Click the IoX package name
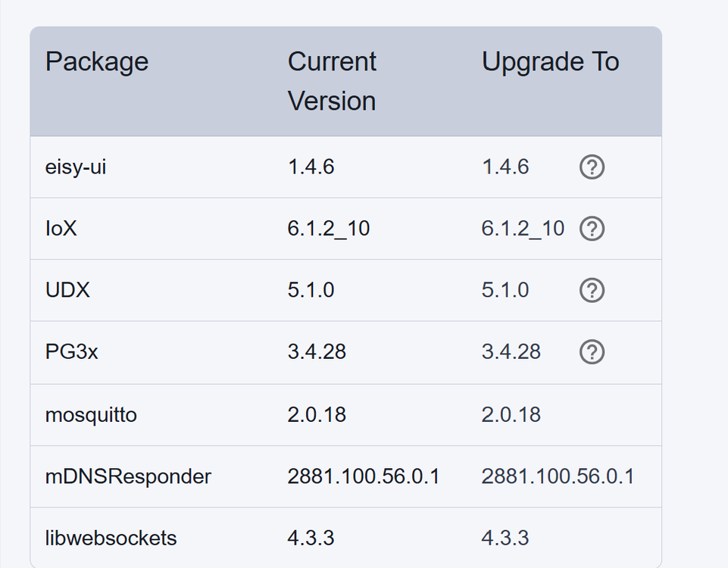 coord(61,229)
